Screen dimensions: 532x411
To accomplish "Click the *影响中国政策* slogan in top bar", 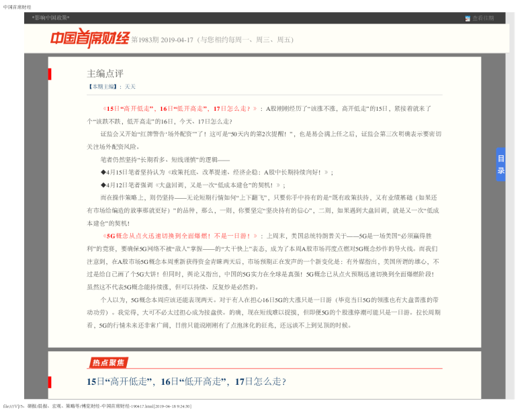I will (50, 17).
